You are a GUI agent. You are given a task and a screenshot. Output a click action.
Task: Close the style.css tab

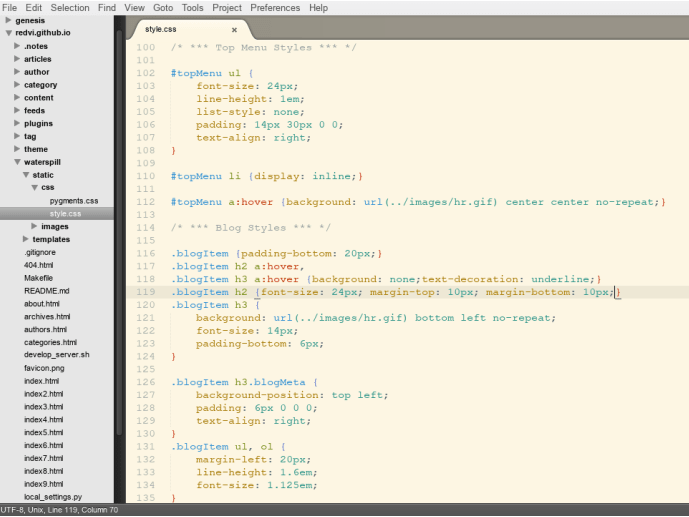pyautogui.click(x=234, y=30)
